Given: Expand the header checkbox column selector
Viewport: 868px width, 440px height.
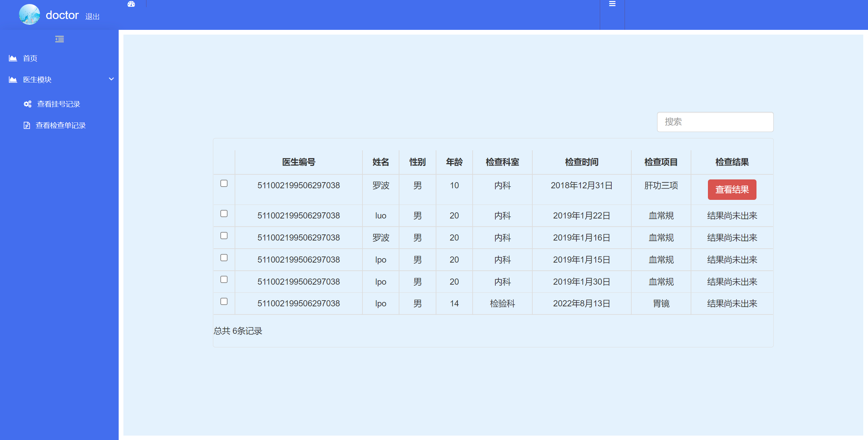Looking at the screenshot, I should [224, 162].
